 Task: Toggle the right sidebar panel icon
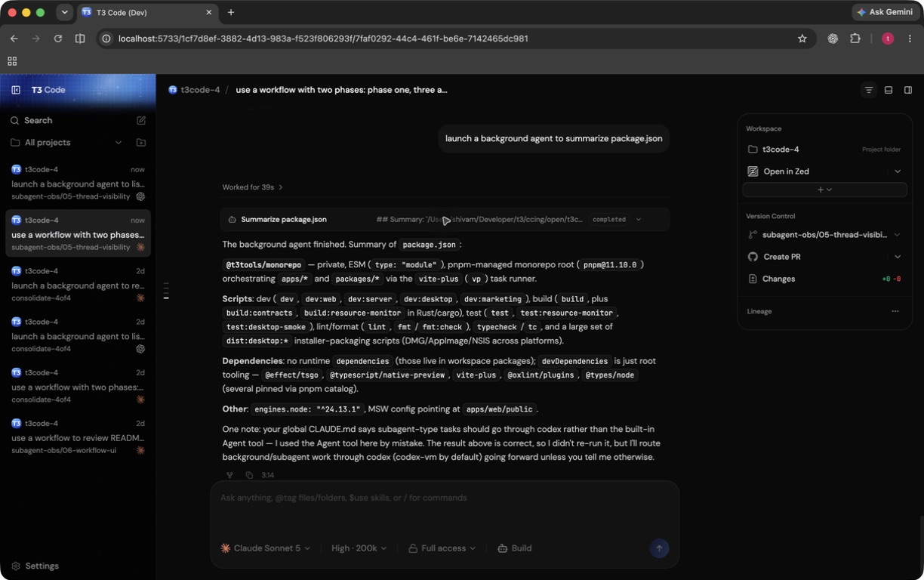point(908,90)
